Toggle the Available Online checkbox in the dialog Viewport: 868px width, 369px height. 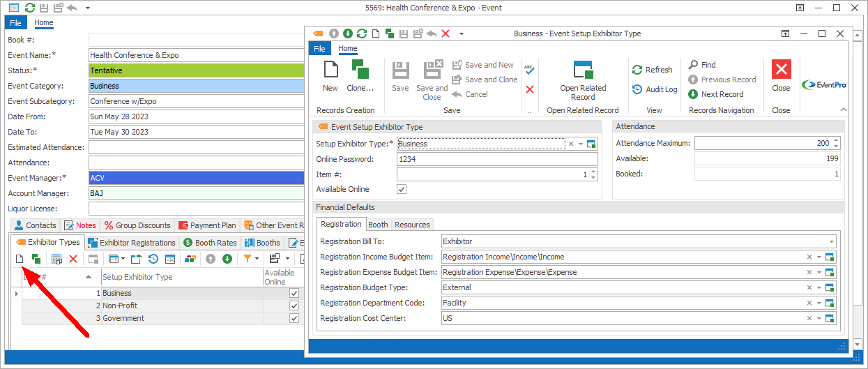(401, 189)
